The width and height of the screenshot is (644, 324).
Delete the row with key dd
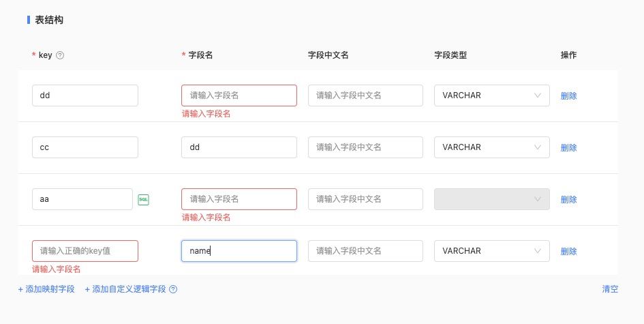coord(568,95)
